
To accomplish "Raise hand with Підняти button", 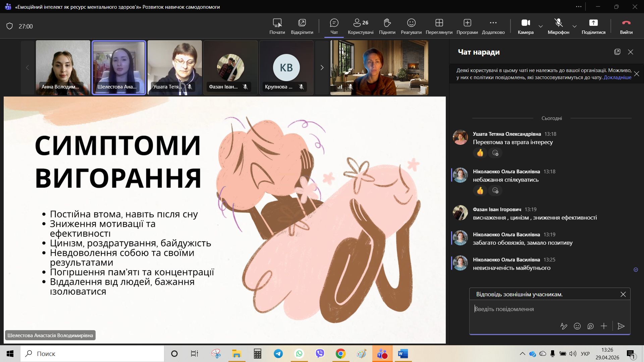I will point(387,26).
